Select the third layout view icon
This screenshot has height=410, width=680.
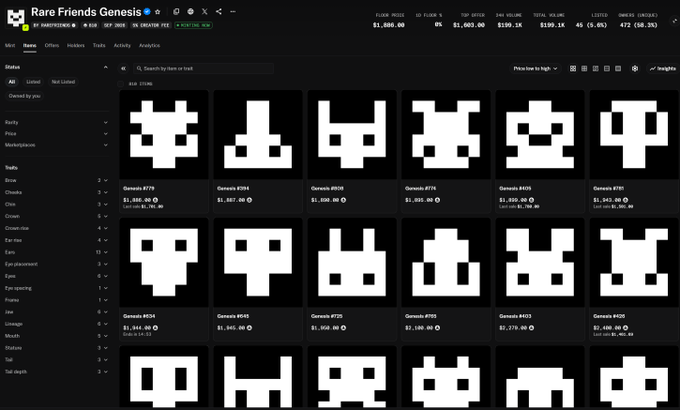595,69
